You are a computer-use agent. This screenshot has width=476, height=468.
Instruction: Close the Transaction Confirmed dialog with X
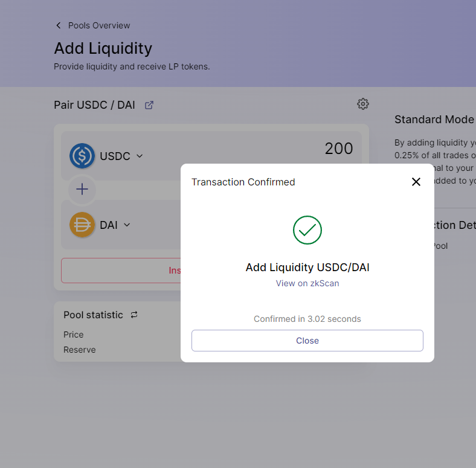point(416,182)
